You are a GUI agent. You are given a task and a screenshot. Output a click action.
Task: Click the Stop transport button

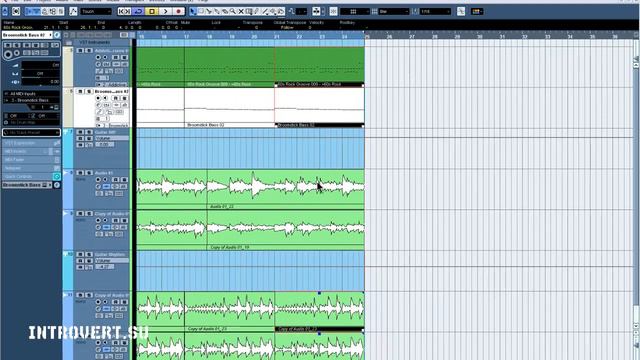(152, 11)
